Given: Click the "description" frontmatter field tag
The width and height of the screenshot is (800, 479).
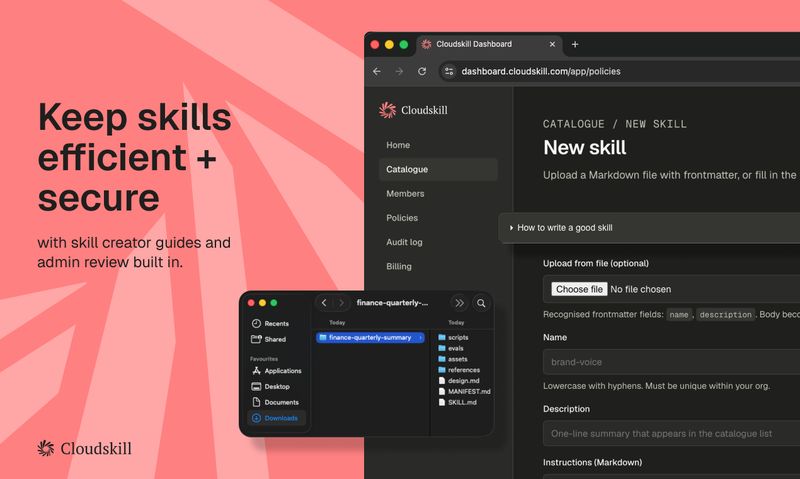Looking at the screenshot, I should (725, 315).
